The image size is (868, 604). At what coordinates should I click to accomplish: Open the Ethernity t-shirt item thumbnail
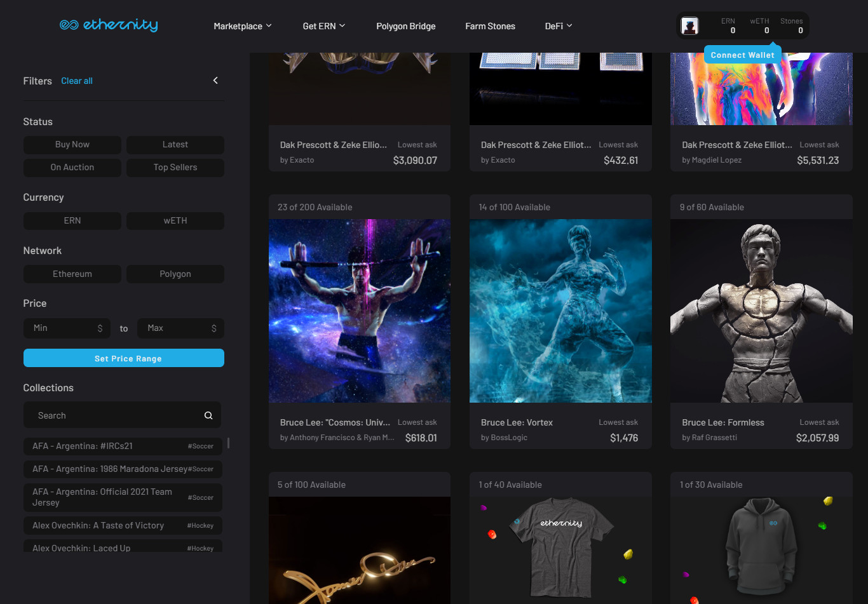560,550
